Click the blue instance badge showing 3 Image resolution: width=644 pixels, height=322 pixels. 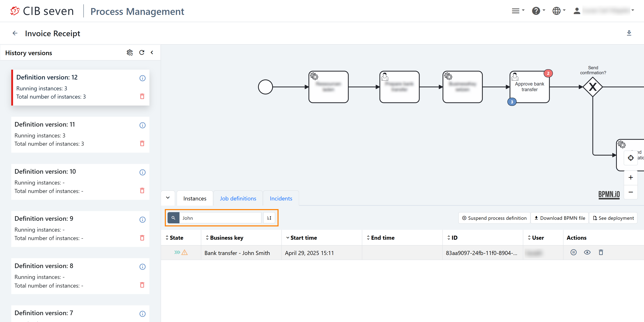512,102
